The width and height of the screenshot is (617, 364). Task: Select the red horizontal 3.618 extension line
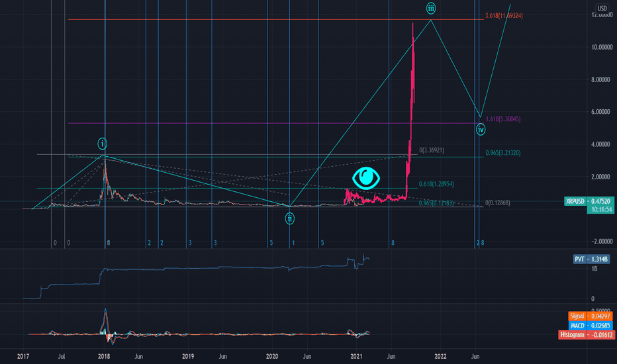[275, 19]
